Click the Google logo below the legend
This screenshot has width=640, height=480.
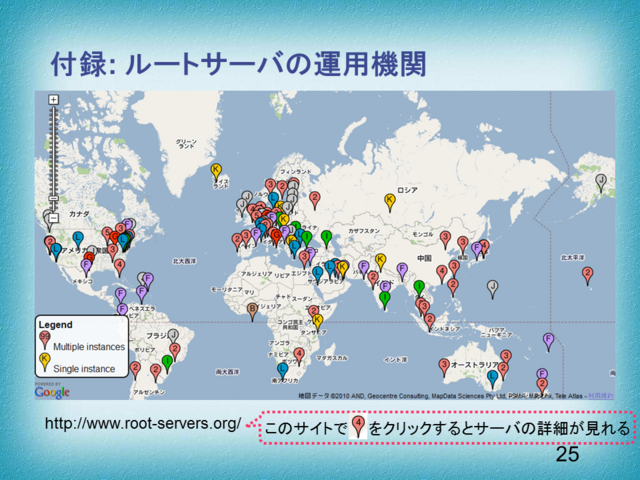[x=54, y=391]
